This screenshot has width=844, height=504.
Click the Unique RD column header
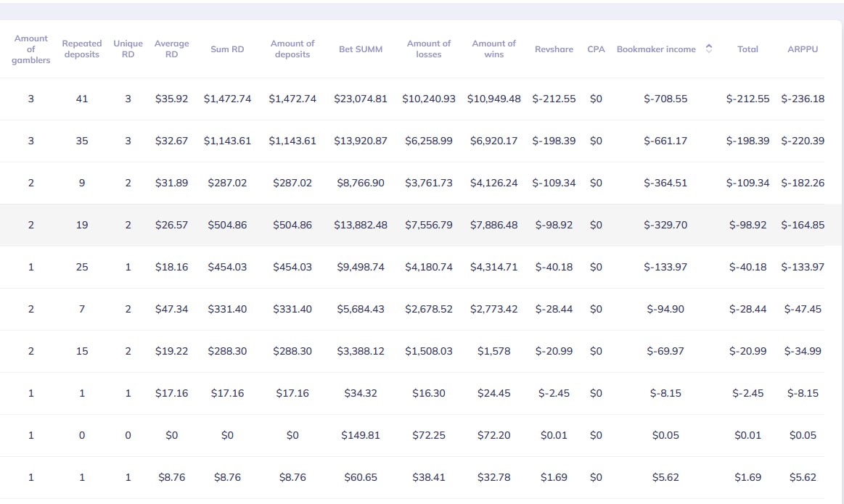coord(128,49)
